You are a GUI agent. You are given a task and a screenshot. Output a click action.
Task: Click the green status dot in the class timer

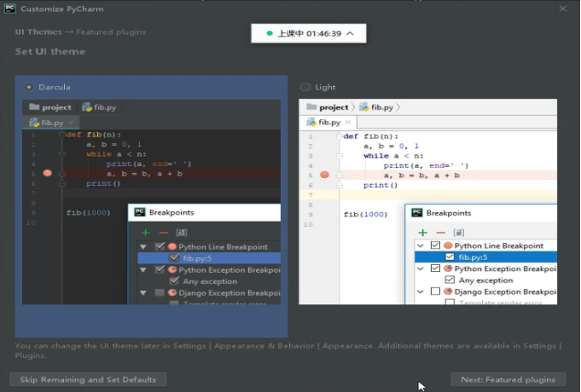coord(270,33)
